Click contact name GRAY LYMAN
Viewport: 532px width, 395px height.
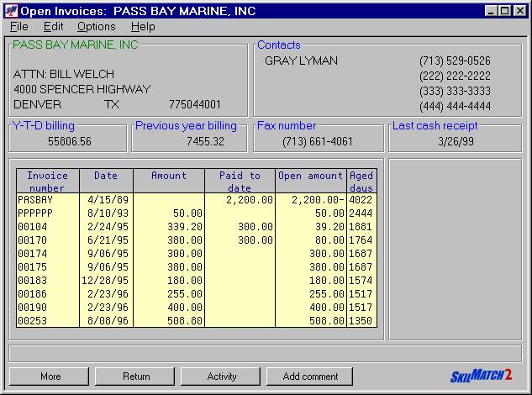(x=301, y=61)
